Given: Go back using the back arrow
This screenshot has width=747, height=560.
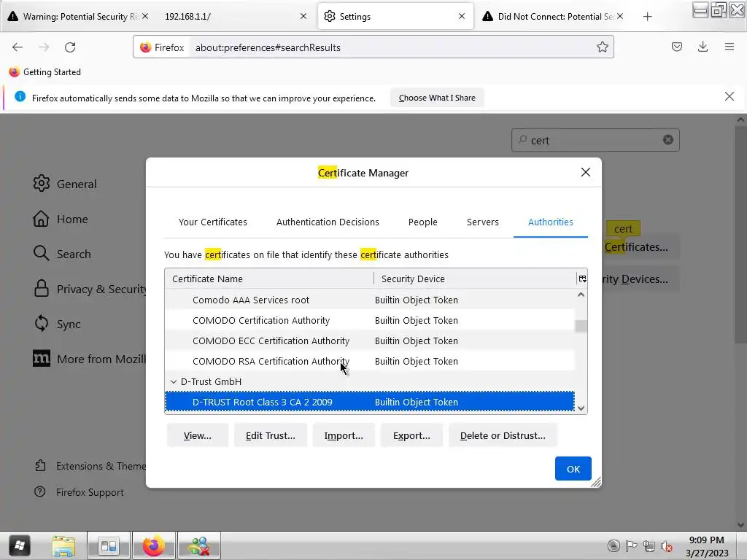Looking at the screenshot, I should [x=18, y=47].
